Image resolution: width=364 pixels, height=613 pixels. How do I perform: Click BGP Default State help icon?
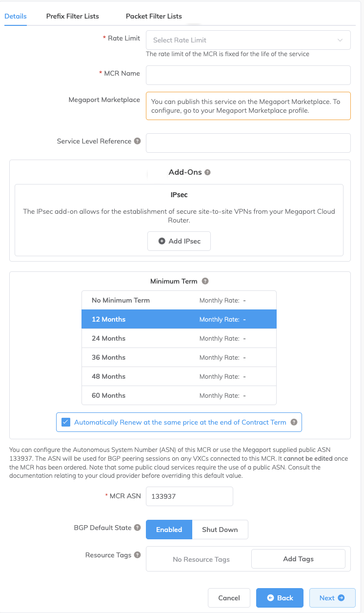138,528
